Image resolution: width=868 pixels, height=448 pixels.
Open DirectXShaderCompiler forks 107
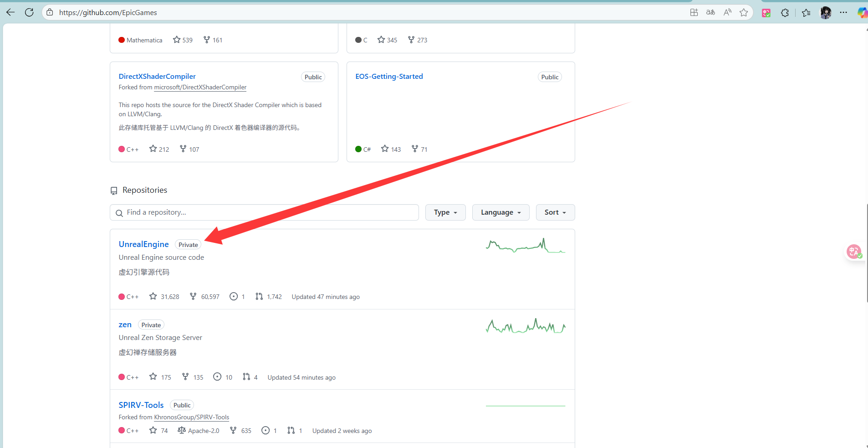point(189,149)
